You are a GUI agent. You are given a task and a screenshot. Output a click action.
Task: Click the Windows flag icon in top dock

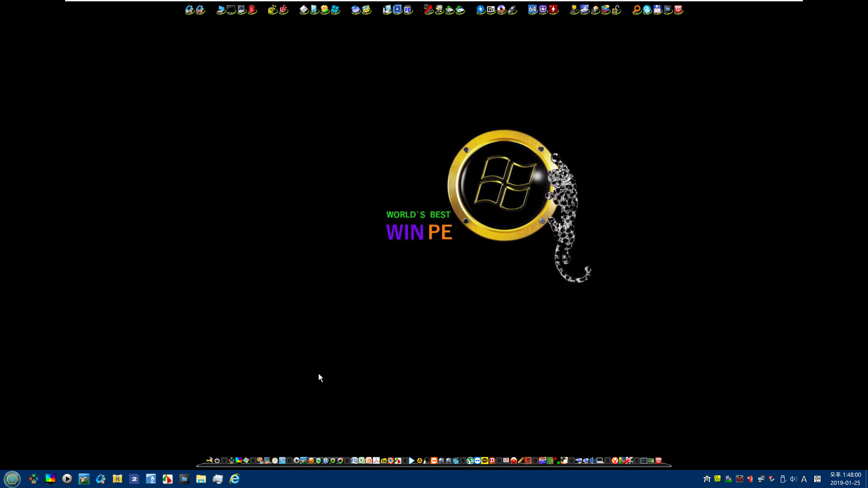click(x=335, y=9)
